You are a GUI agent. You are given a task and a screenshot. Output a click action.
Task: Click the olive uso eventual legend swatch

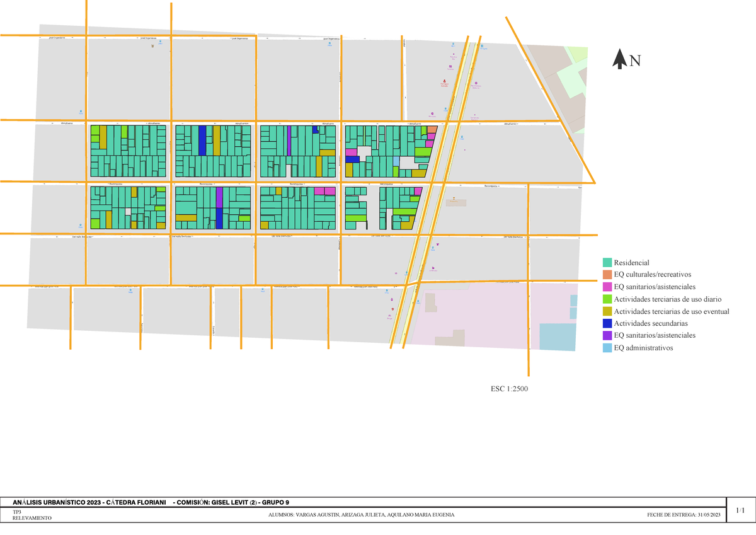click(607, 311)
